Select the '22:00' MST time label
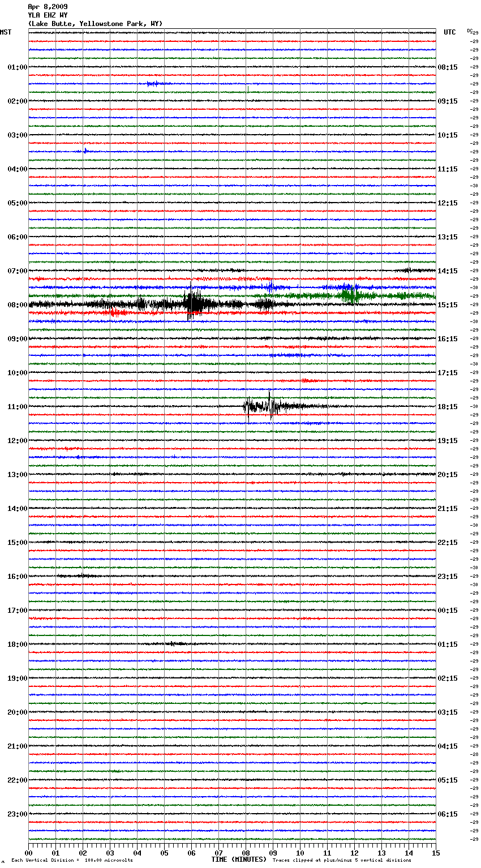481x868 pixels. point(18,780)
